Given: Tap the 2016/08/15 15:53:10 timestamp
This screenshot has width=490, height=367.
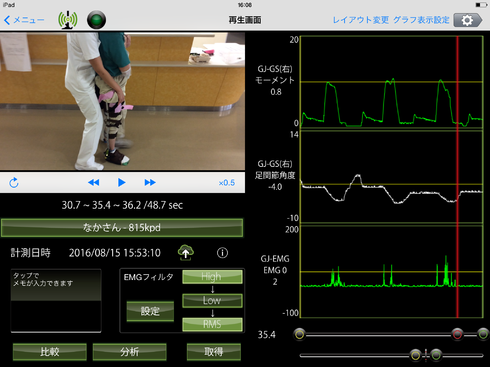Looking at the screenshot, I should click(x=115, y=253).
